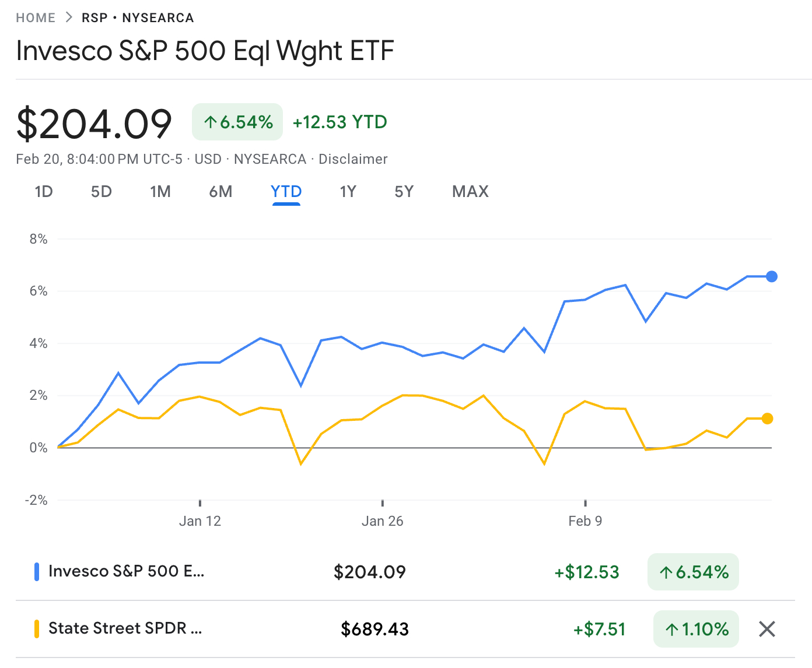Click the breadcrumb chevron arrow

pos(69,17)
